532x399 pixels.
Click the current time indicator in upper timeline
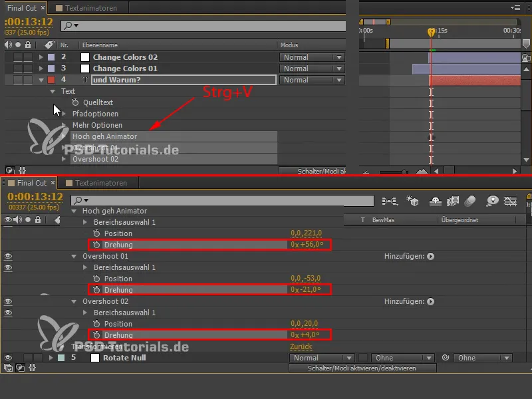pyautogui.click(x=431, y=32)
